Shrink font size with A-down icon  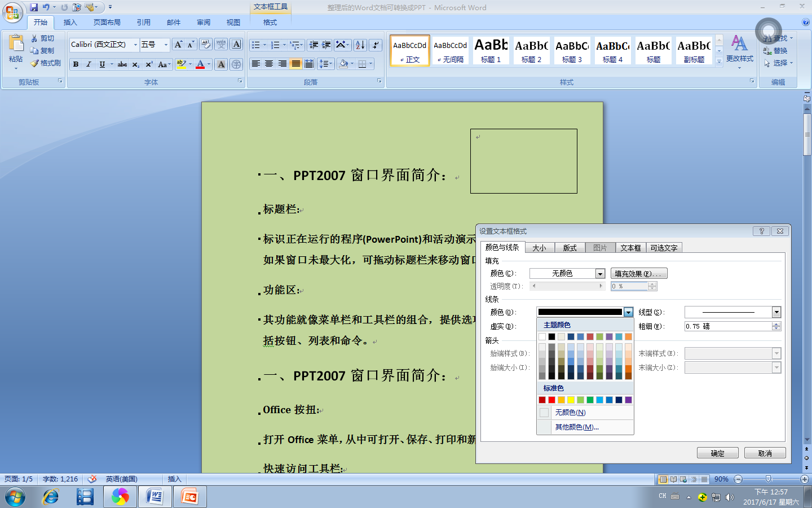tap(191, 45)
